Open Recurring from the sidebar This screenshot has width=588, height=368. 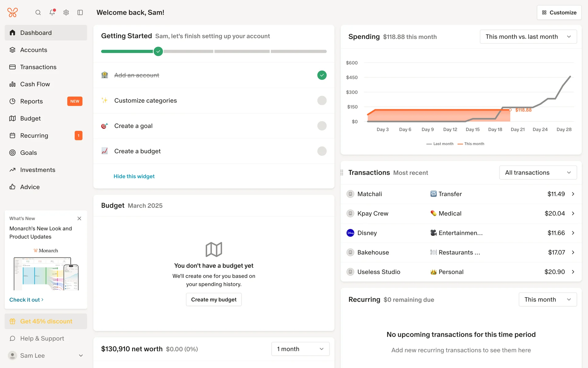tap(34, 136)
